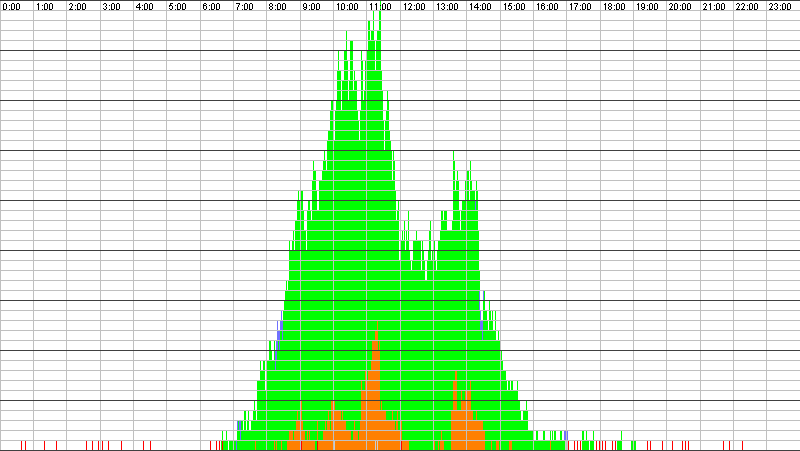Screen dimensions: 800x451
Task: Click the 21:00 hour label
Action: [714, 7]
